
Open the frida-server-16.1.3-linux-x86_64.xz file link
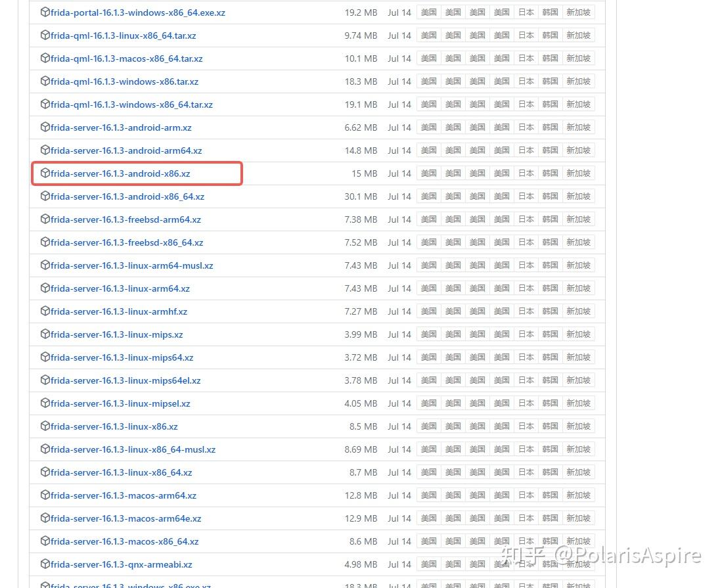click(122, 472)
